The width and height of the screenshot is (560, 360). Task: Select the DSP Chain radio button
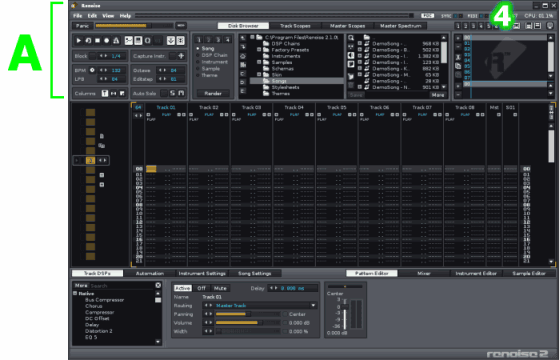click(198, 55)
